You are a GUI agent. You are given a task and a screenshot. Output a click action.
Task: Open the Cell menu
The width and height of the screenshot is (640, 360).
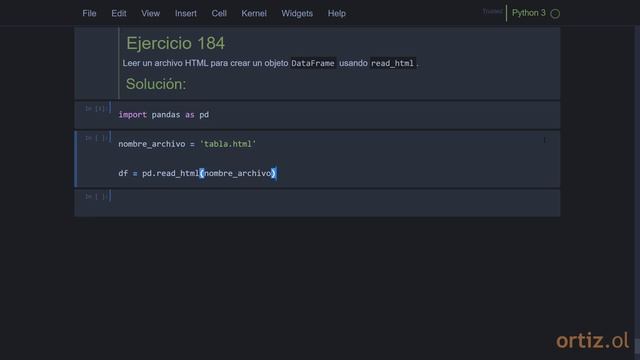pos(219,13)
